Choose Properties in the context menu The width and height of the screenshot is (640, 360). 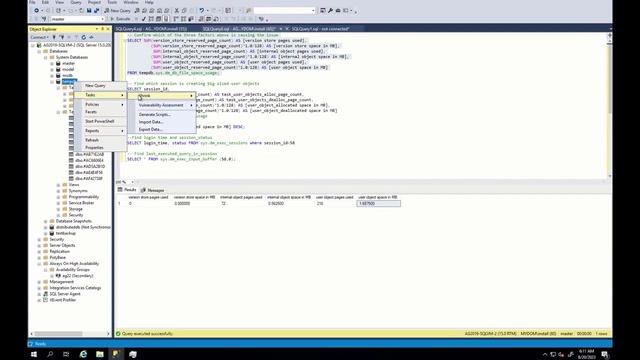(100, 147)
